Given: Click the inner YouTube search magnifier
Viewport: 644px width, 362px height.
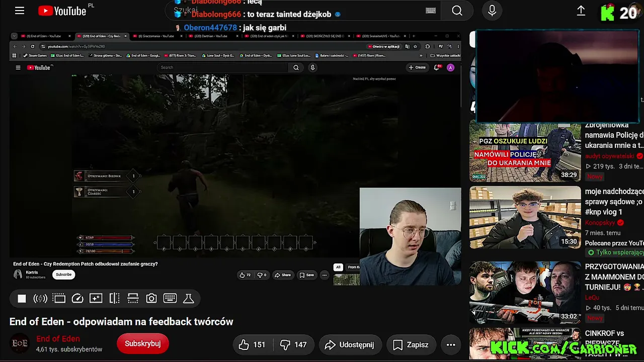Looking at the screenshot, I should pyautogui.click(x=296, y=67).
